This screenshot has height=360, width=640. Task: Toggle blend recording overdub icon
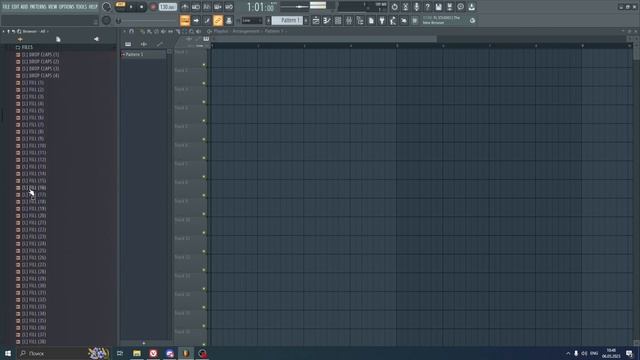(x=218, y=7)
